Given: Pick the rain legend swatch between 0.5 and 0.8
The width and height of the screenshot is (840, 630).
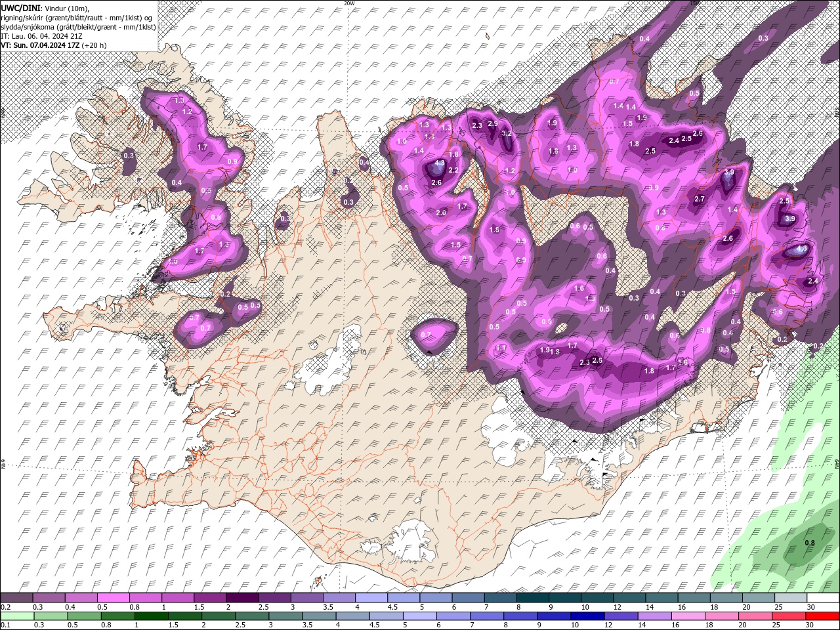Looking at the screenshot, I should pyautogui.click(x=83, y=616).
